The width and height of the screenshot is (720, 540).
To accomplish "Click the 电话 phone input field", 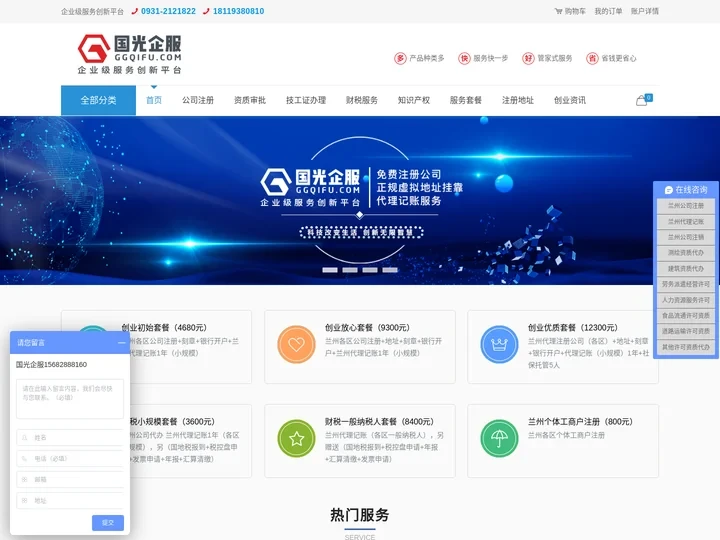I will 70,458.
